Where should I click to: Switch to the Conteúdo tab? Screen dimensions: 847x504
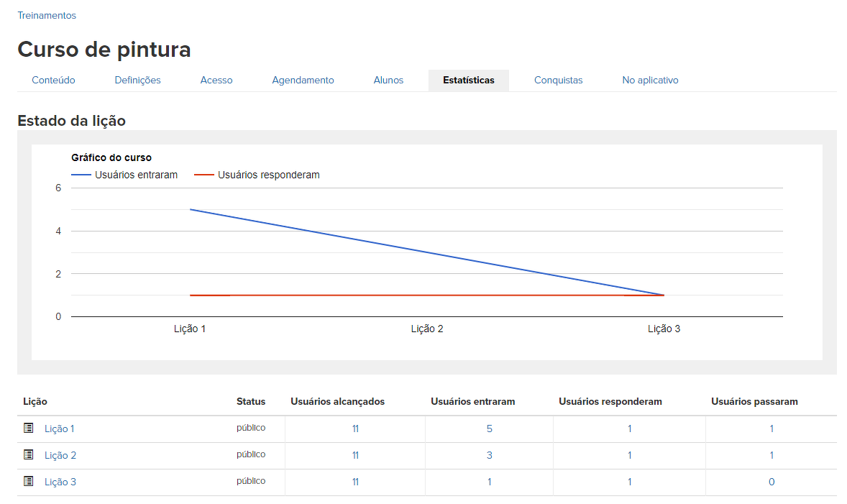pyautogui.click(x=53, y=81)
